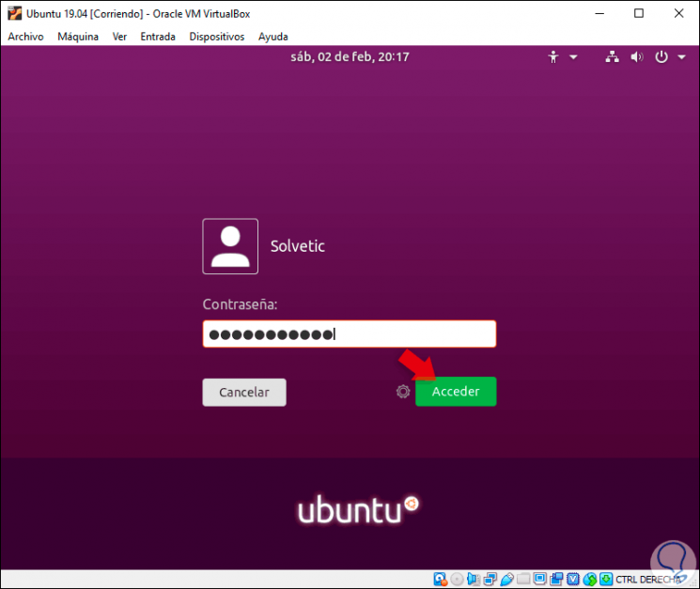Open the Dispositivos menu

tap(217, 37)
